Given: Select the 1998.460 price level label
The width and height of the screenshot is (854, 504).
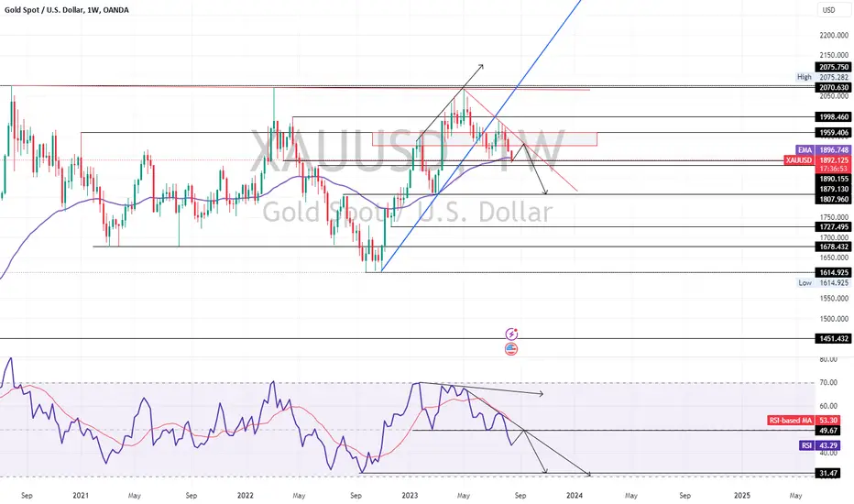Looking at the screenshot, I should point(833,117).
